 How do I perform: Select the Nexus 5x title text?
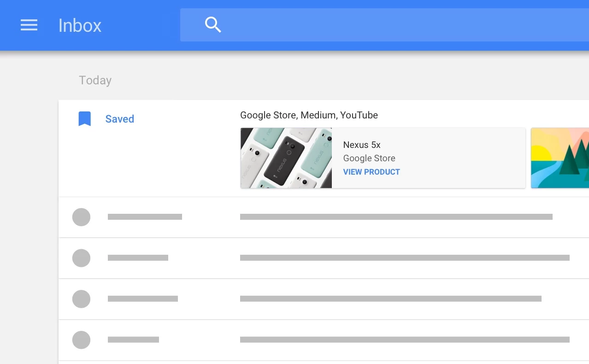click(362, 145)
